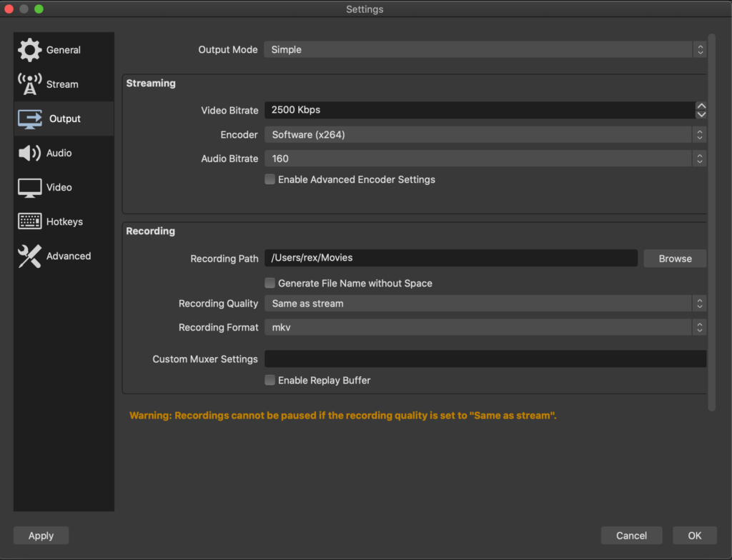The width and height of the screenshot is (732, 560).
Task: Select the Stream antenna icon in sidebar
Action: [29, 84]
